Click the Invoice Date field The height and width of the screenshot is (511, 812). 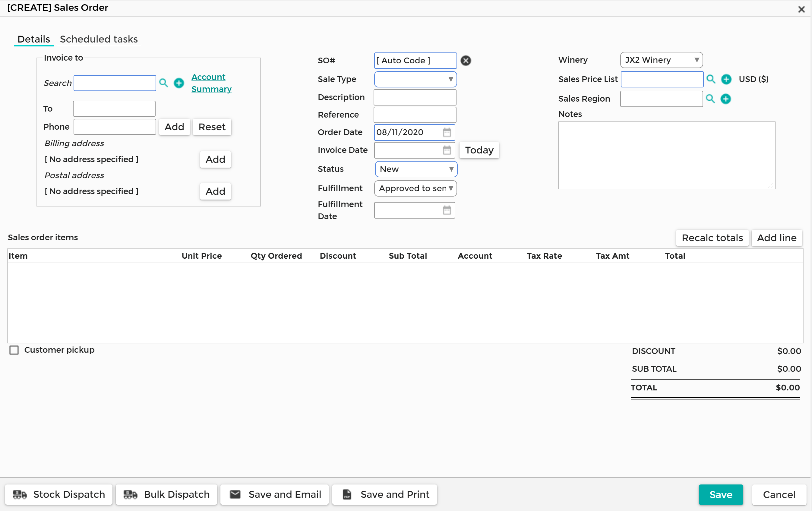pyautogui.click(x=414, y=150)
